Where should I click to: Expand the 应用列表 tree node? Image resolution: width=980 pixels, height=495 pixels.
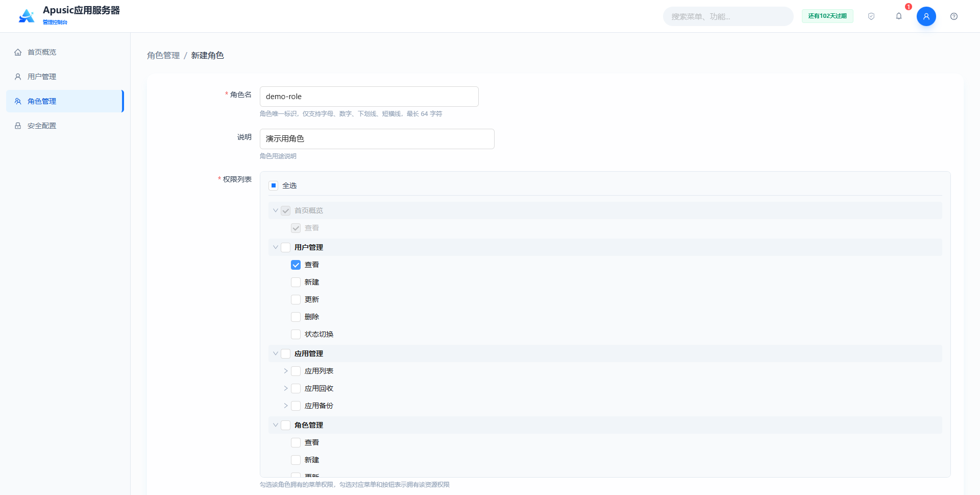(286, 371)
